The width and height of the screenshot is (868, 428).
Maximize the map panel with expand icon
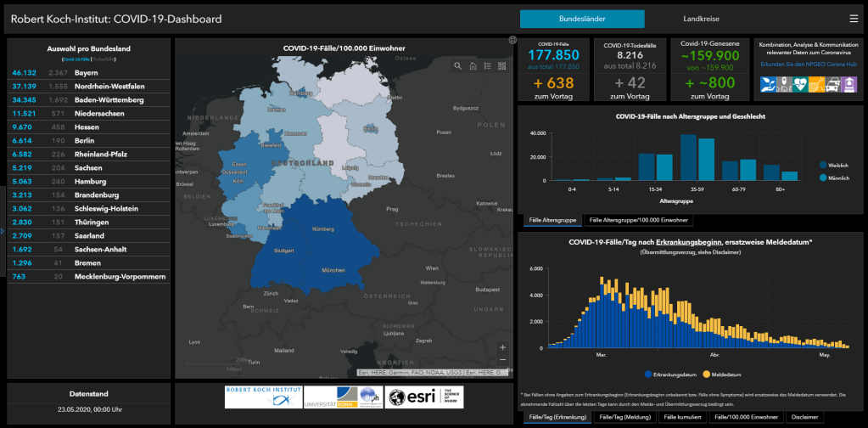[512, 40]
